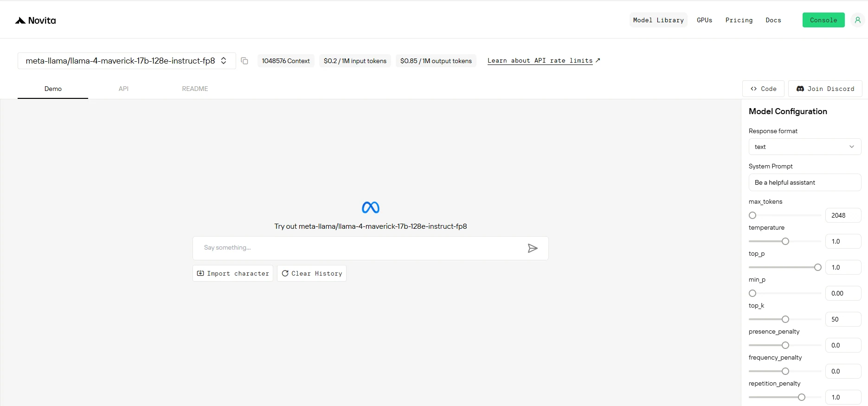Adjust the temperature slider handle

tap(785, 241)
